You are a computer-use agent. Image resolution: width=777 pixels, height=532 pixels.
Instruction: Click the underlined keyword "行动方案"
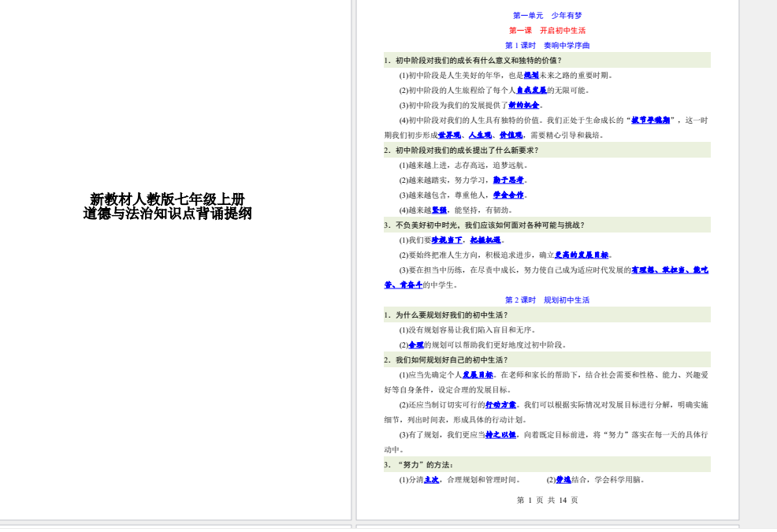[x=500, y=404]
